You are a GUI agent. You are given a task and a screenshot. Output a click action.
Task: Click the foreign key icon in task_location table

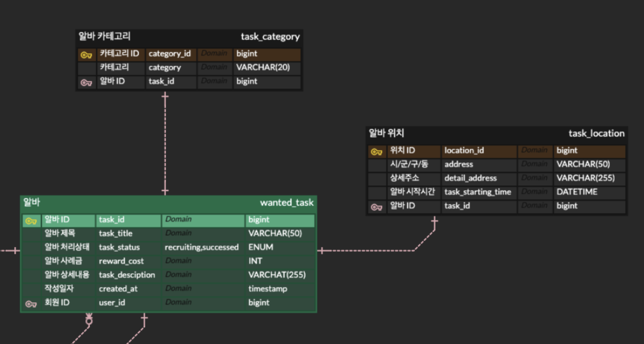tap(377, 207)
